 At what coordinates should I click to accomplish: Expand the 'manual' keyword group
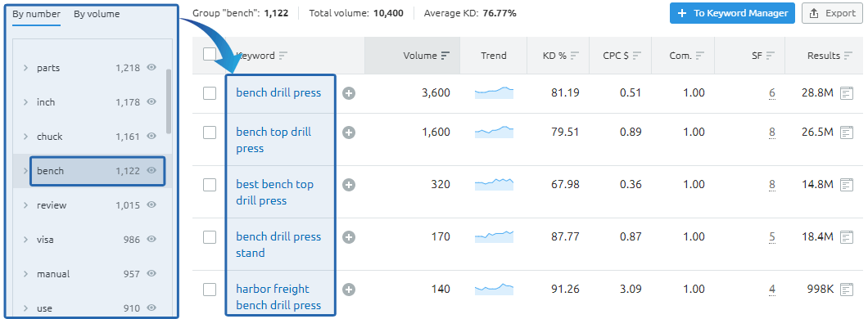tap(25, 274)
